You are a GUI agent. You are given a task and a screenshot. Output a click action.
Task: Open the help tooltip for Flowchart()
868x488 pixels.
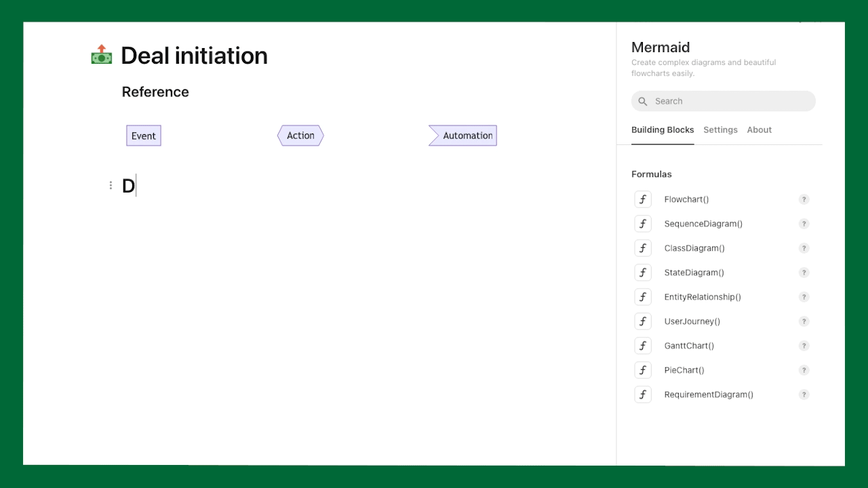point(804,199)
